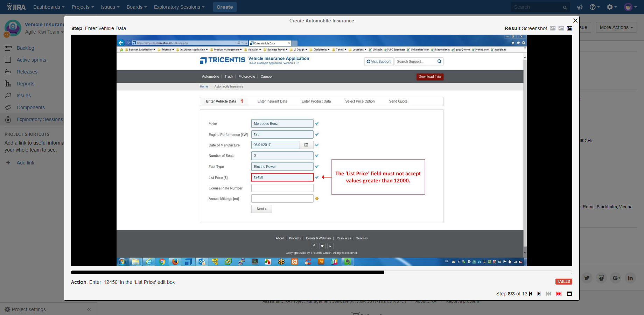Open the Vehicle Insurance project link
Screen dimensions: 644x315
pyautogui.click(x=44, y=24)
